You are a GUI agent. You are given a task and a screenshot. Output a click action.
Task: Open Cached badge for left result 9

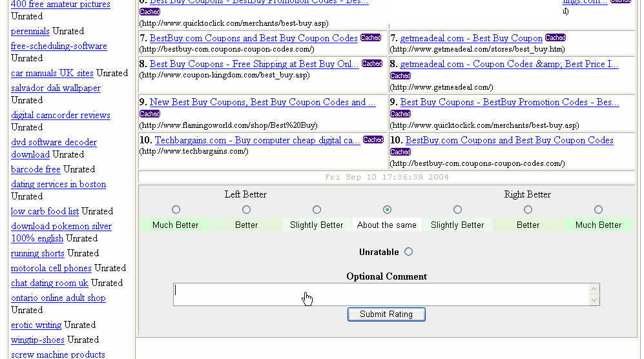[150, 114]
